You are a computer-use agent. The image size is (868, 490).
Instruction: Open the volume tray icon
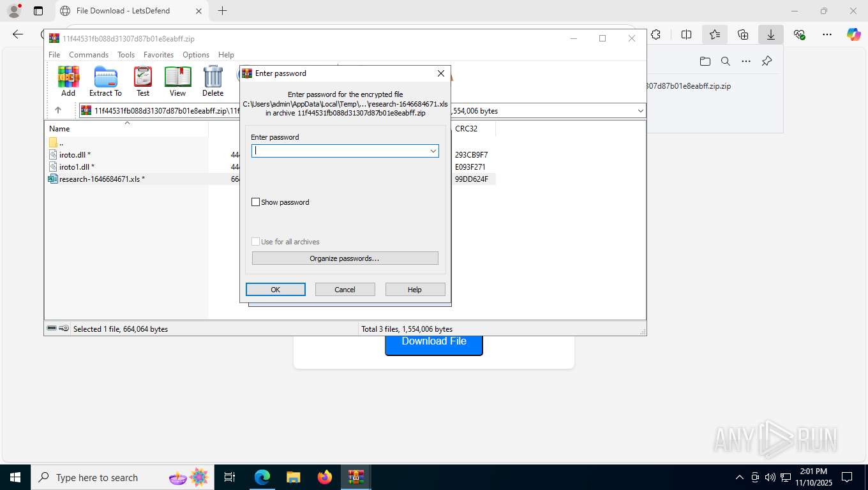770,477
